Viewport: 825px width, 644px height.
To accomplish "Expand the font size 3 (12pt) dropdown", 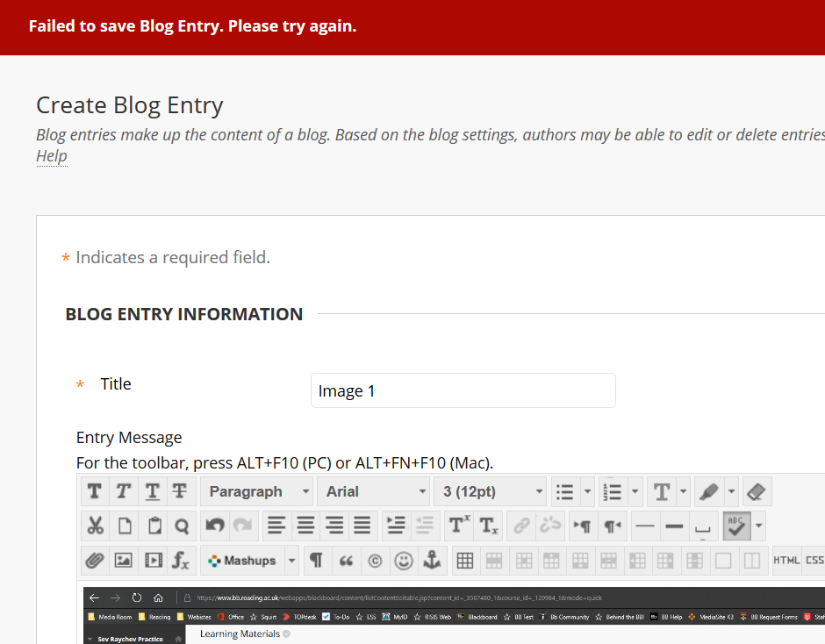I will point(491,491).
